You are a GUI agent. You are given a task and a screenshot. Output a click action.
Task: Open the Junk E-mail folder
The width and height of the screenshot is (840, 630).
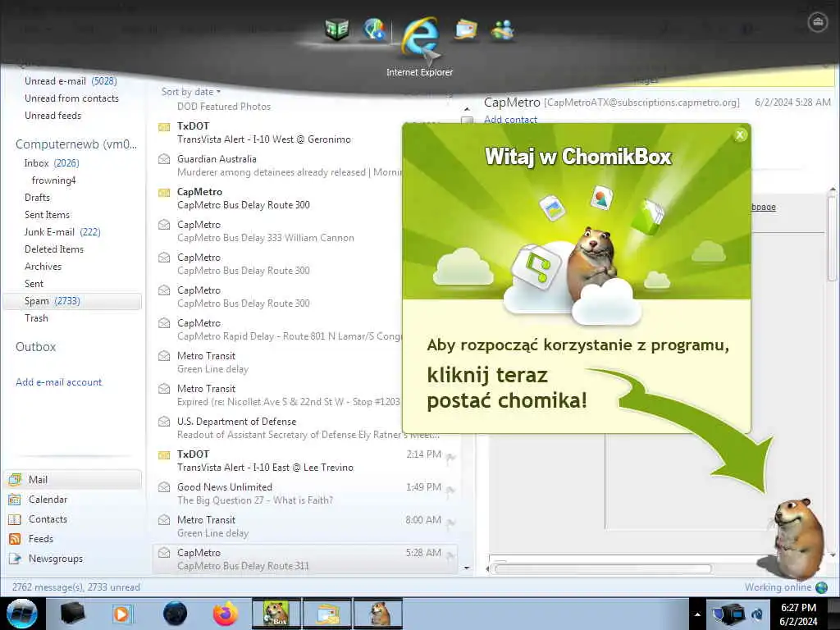coord(62,232)
